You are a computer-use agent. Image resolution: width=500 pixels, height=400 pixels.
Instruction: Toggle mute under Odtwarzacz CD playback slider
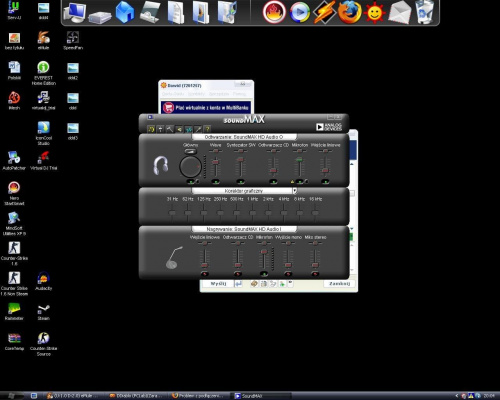pos(273,182)
